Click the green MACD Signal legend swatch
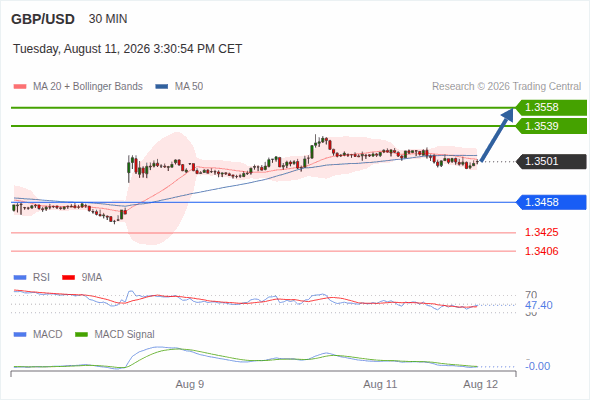Viewport: 590px width, 400px height. tap(81, 335)
